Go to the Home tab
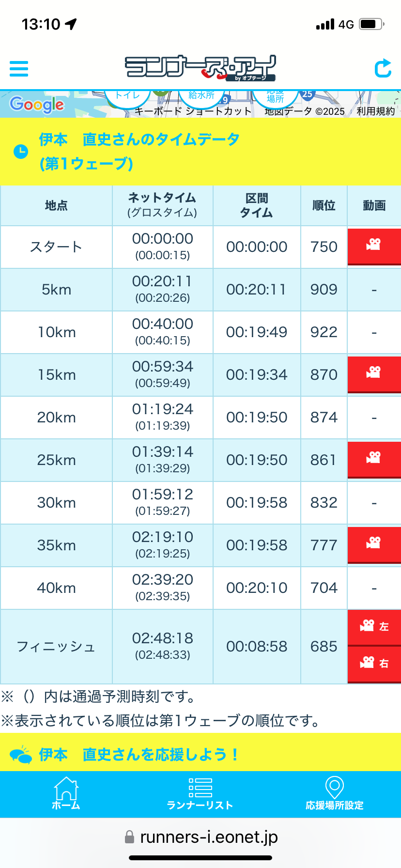The image size is (401, 868). coord(66,794)
